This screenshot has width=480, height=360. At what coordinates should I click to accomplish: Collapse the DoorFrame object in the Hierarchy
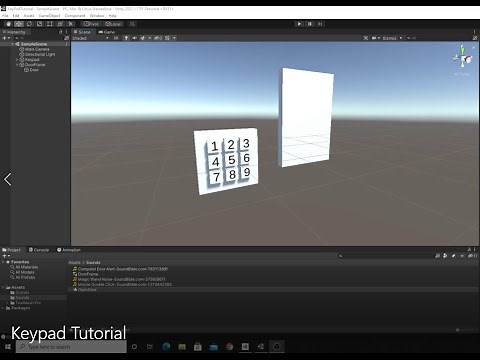17,65
